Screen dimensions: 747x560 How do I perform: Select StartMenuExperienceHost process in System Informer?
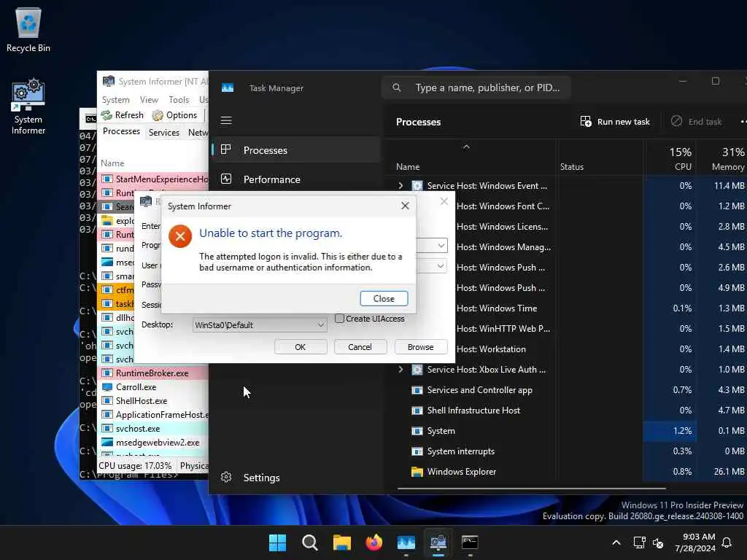[x=153, y=179]
